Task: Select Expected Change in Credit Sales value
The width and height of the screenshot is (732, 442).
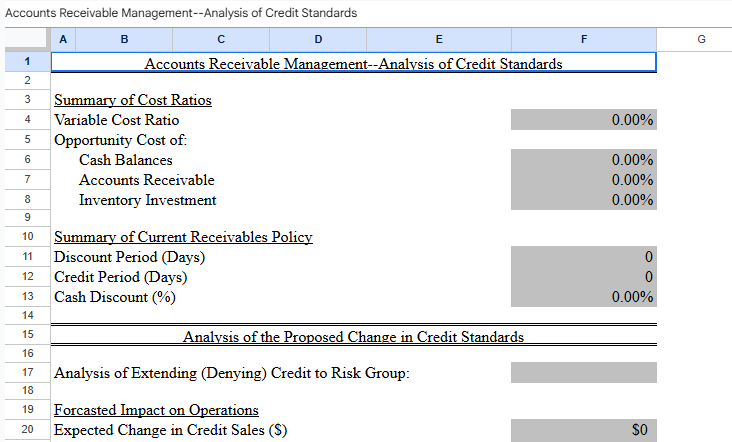Action: pyautogui.click(x=583, y=430)
